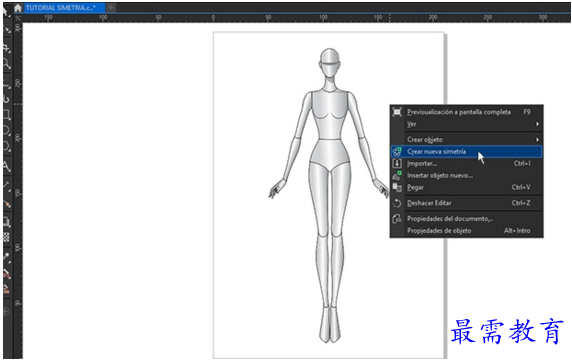
Task: Select the Color Eyedropper tool
Action: (x=6, y=258)
